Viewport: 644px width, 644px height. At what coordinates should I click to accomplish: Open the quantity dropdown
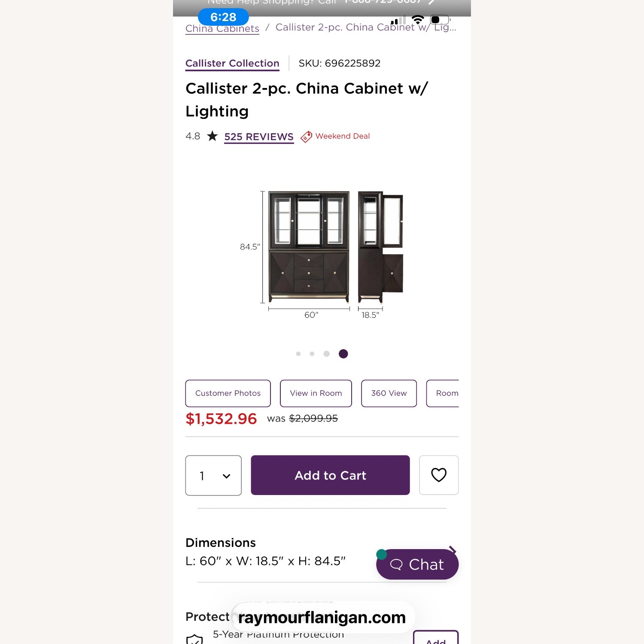click(213, 475)
